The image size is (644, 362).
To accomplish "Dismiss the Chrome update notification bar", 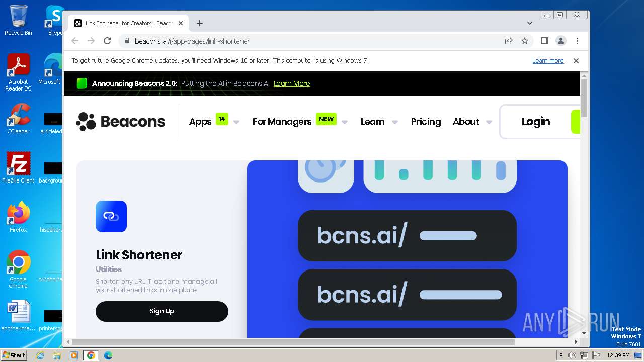I will pos(576,61).
